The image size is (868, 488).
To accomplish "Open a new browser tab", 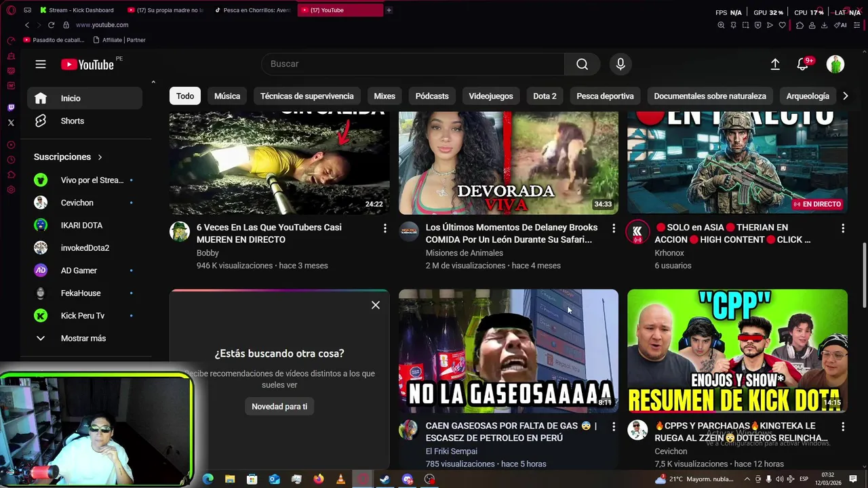I will (389, 10).
